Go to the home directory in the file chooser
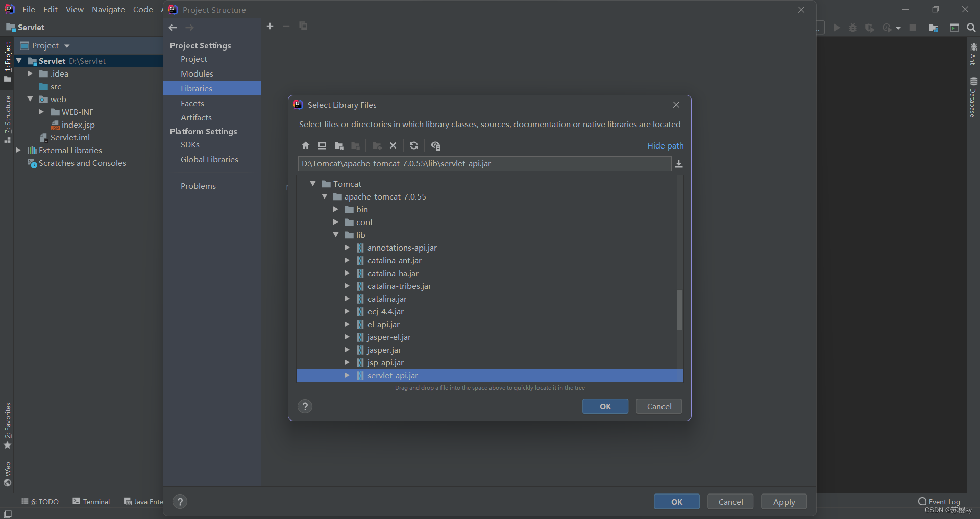The image size is (980, 519). (306, 145)
